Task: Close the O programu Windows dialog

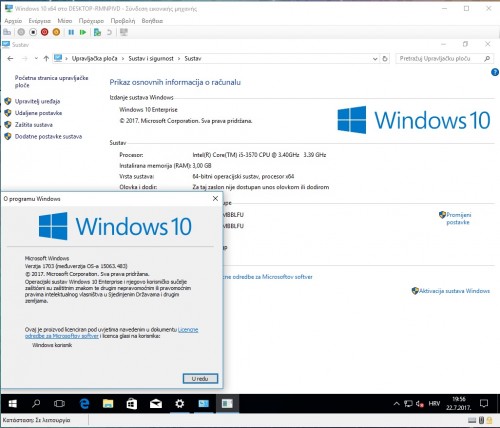Action: 215,199
